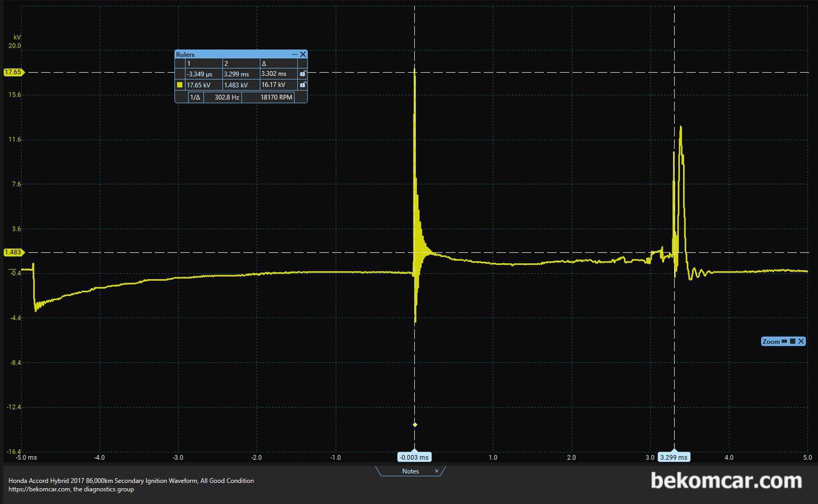
Task: Click the 20.0 vertical axis label
Action: [15, 46]
